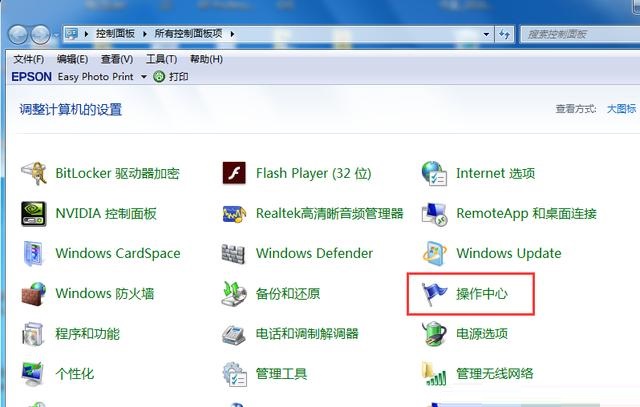Open the NVIDIA 控制面板 link
The image size is (640, 407).
point(106,214)
